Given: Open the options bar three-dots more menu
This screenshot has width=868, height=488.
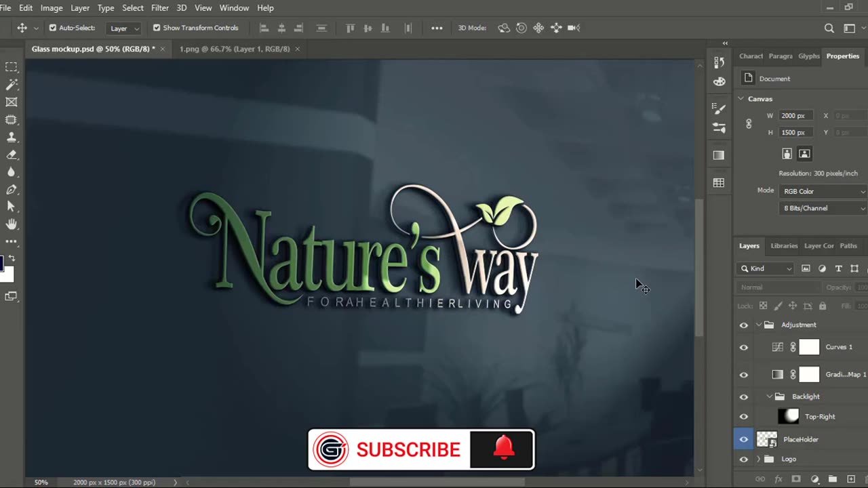Looking at the screenshot, I should coord(437,28).
